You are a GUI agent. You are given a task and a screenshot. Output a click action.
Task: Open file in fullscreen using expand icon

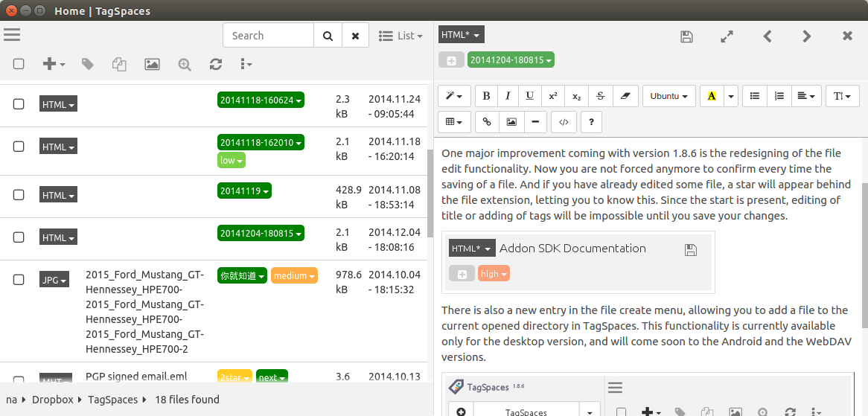[x=727, y=36]
